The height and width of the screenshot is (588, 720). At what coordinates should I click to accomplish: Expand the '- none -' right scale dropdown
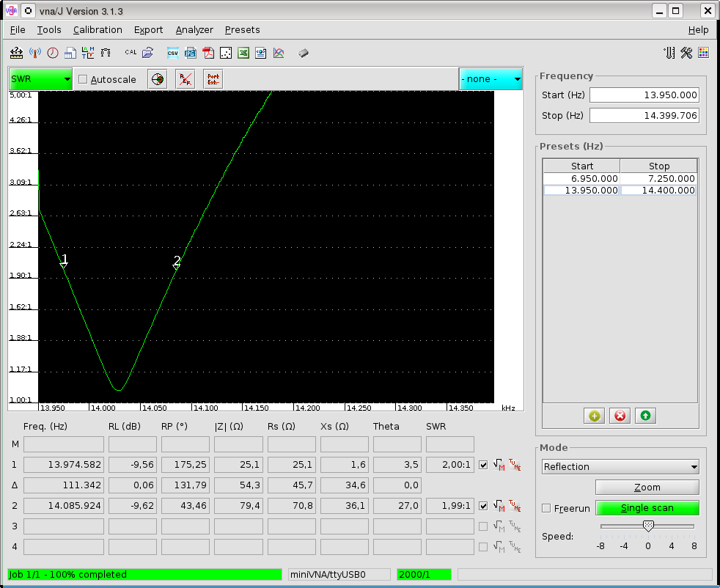pyautogui.click(x=491, y=78)
